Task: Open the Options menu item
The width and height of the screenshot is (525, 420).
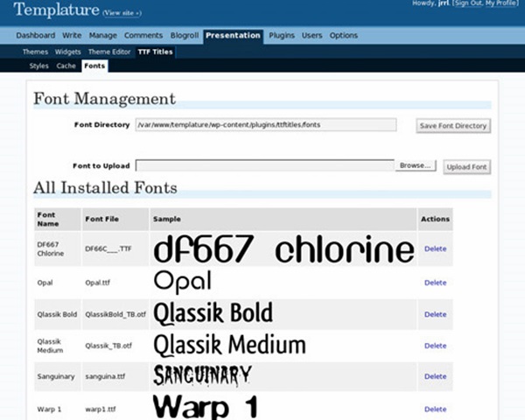Action: [344, 36]
